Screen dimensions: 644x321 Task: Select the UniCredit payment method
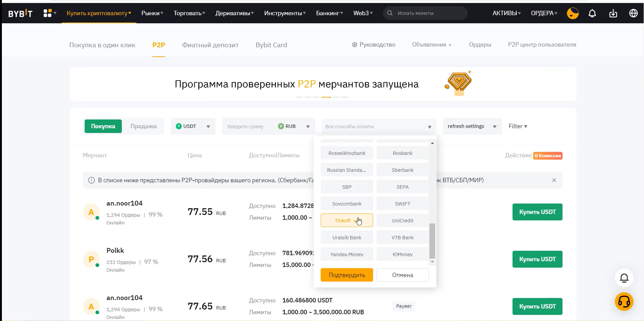pyautogui.click(x=403, y=220)
